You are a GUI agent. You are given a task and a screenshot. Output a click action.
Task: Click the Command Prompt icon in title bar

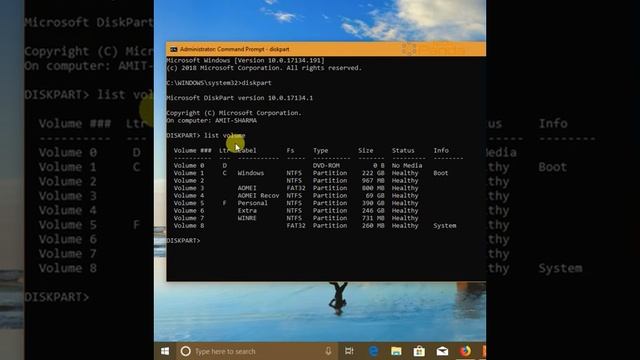[173, 49]
